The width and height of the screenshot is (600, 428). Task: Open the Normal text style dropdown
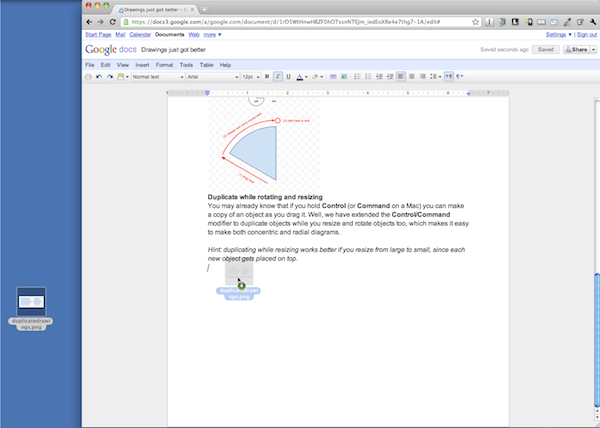point(155,76)
